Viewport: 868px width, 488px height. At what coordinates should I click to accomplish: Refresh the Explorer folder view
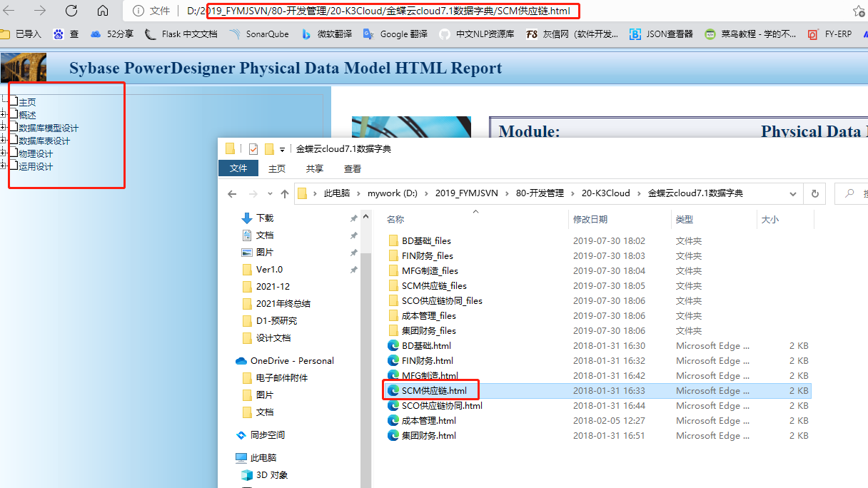815,193
